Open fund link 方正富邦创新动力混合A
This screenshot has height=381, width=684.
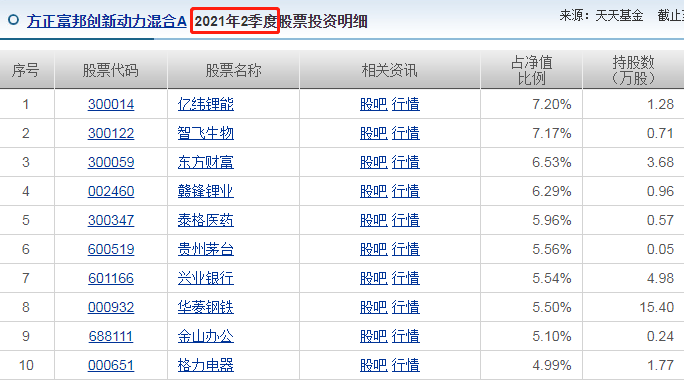(106, 21)
